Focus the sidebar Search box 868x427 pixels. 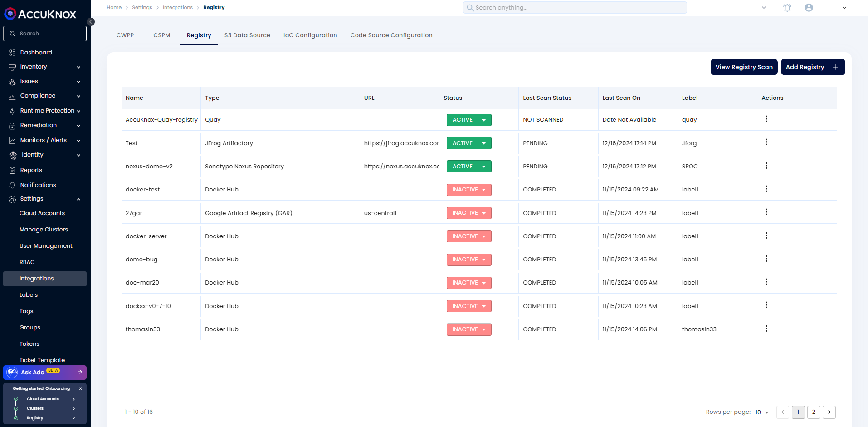coord(45,34)
